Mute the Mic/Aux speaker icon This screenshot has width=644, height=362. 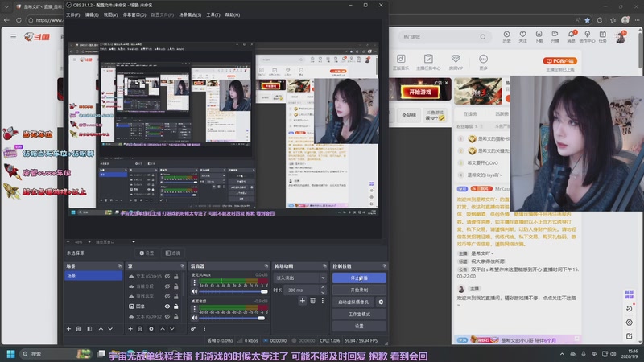(195, 291)
